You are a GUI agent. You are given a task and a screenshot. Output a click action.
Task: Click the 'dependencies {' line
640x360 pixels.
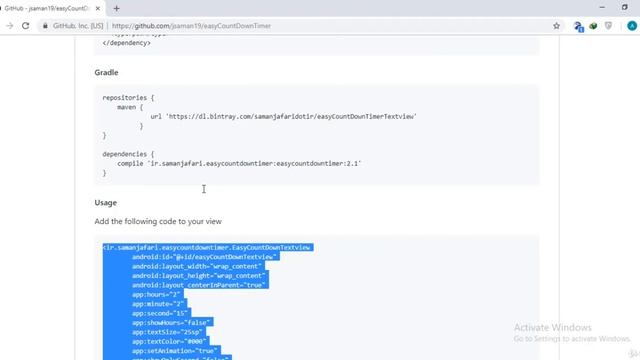tap(128, 154)
